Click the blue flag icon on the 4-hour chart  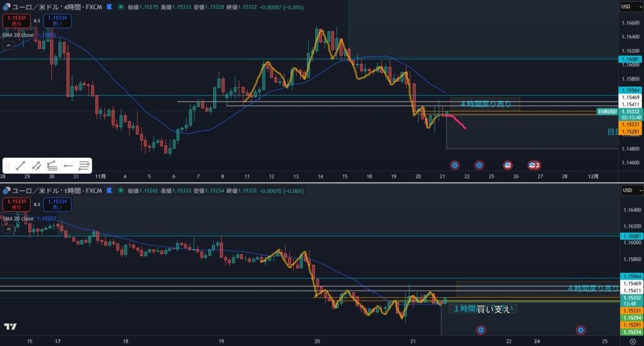coord(111,8)
